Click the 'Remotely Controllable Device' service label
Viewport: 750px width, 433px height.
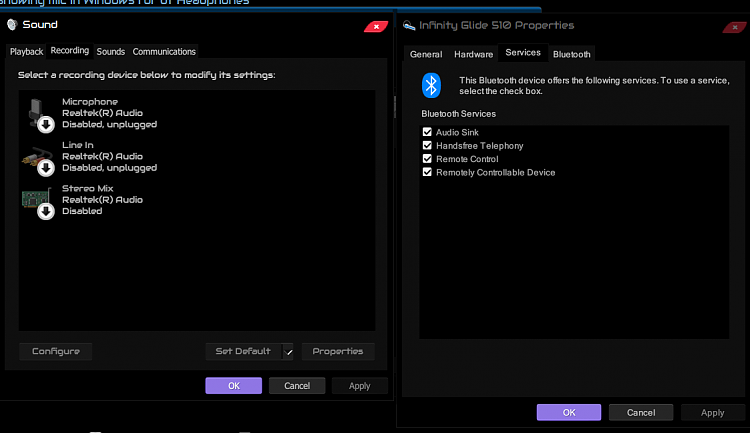click(496, 173)
